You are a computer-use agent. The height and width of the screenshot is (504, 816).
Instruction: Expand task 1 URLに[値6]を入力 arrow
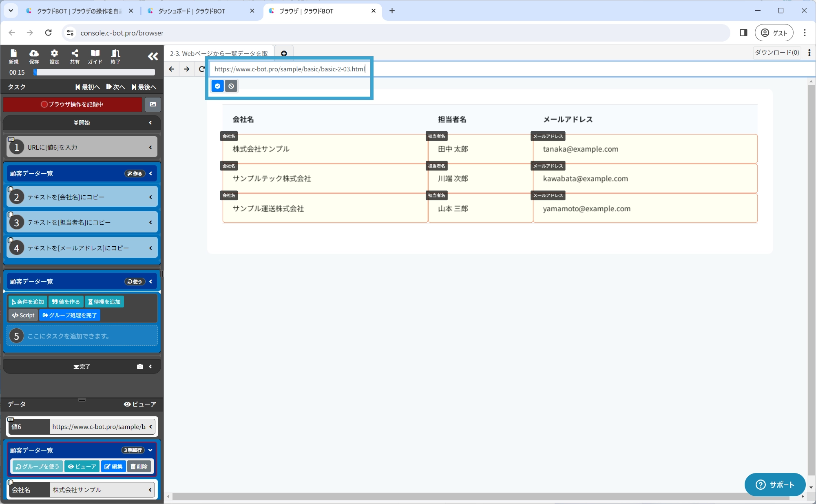150,147
